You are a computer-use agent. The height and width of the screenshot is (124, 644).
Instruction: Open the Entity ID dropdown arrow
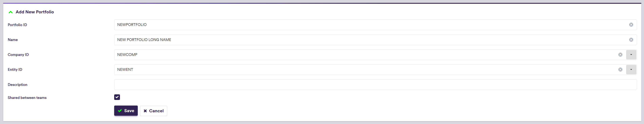631,70
